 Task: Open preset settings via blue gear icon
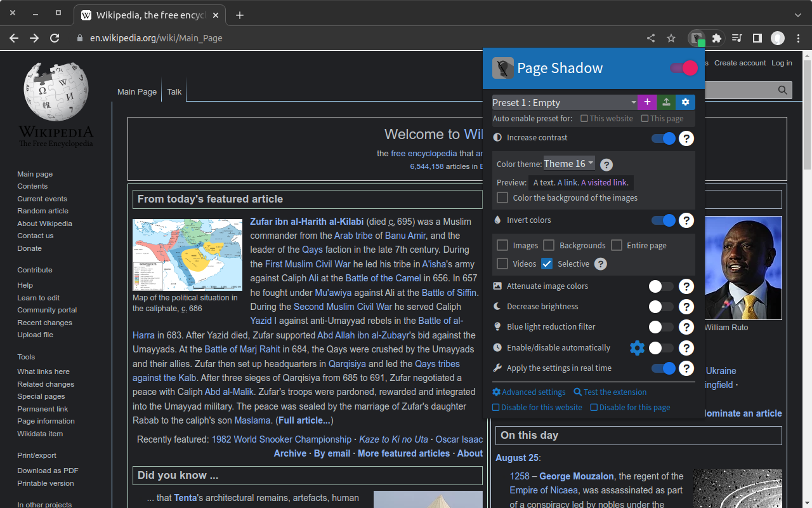pyautogui.click(x=685, y=102)
